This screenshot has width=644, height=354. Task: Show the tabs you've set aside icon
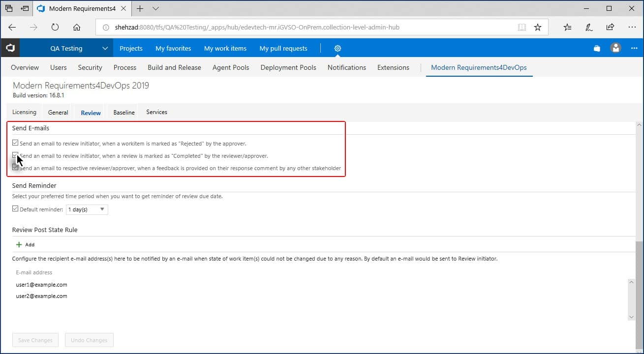click(x=9, y=8)
